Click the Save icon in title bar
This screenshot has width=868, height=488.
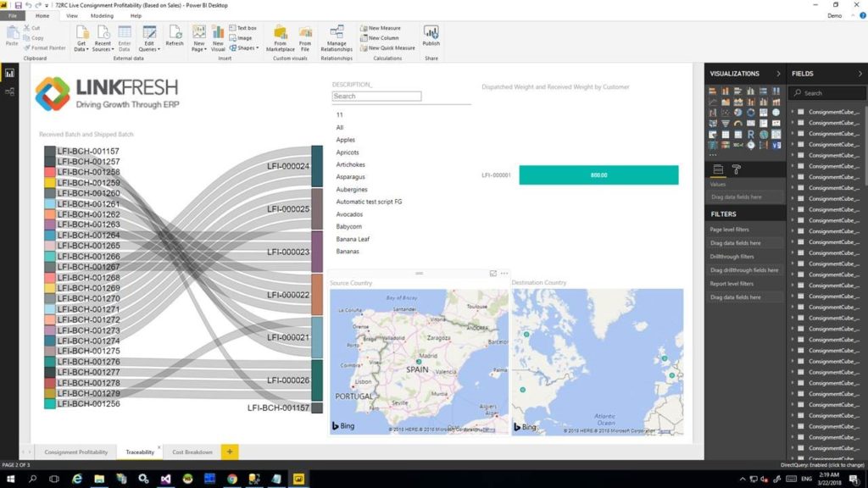point(18,5)
